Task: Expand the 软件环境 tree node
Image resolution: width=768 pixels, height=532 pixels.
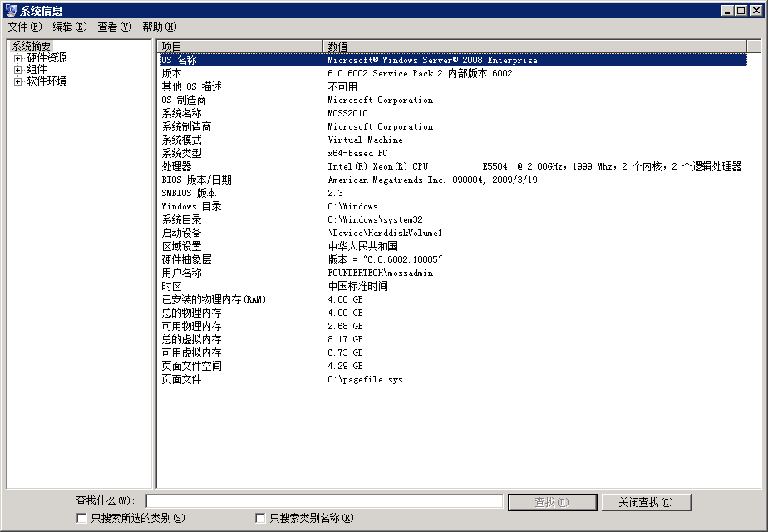Action: [17, 81]
